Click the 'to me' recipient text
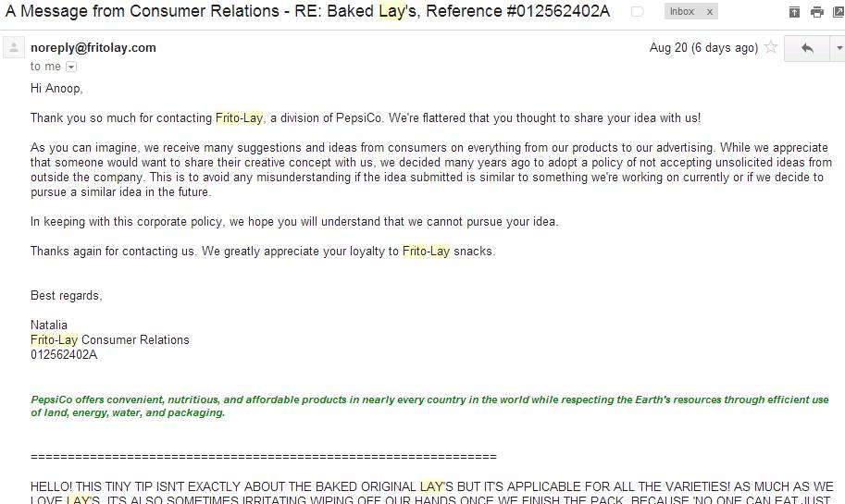The height and width of the screenshot is (504, 845). [x=45, y=67]
